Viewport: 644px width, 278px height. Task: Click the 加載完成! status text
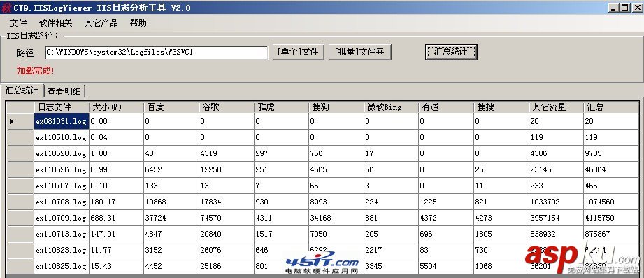pos(36,71)
